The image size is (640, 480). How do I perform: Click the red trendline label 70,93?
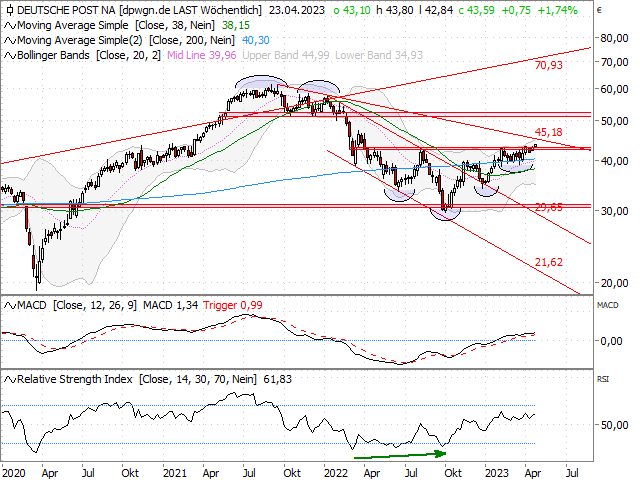pos(549,65)
